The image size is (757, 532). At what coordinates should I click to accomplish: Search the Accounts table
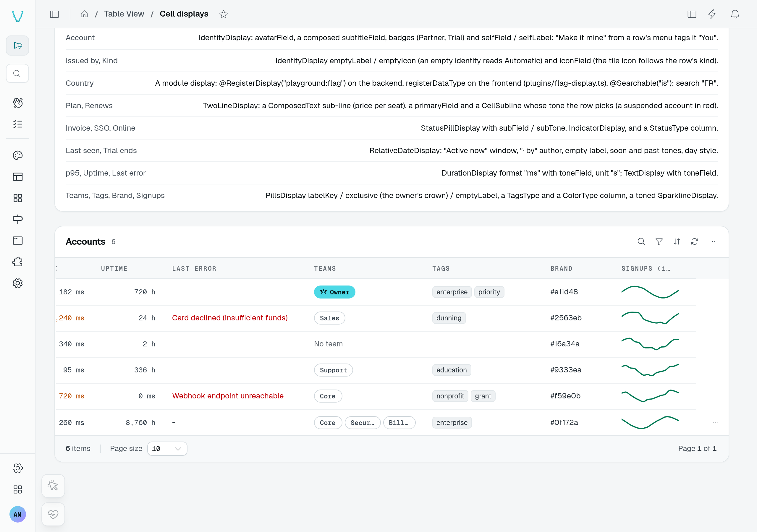tap(641, 241)
